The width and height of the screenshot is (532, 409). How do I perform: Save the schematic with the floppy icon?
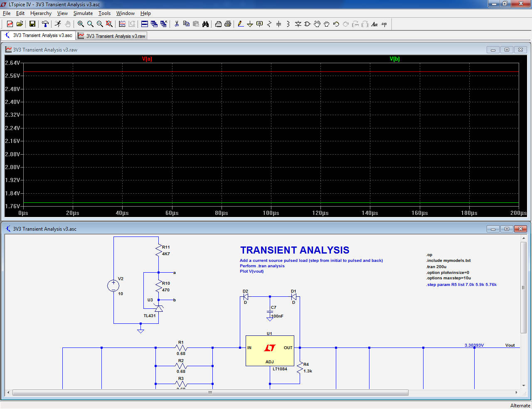point(32,24)
